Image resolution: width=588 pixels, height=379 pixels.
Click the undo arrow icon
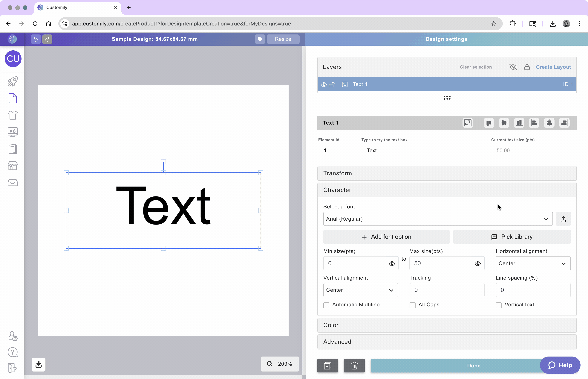click(36, 39)
